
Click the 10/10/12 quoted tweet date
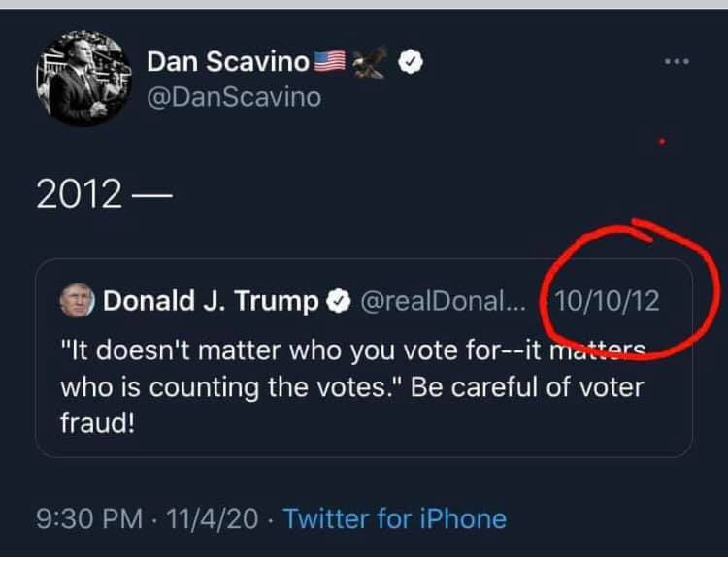609,302
